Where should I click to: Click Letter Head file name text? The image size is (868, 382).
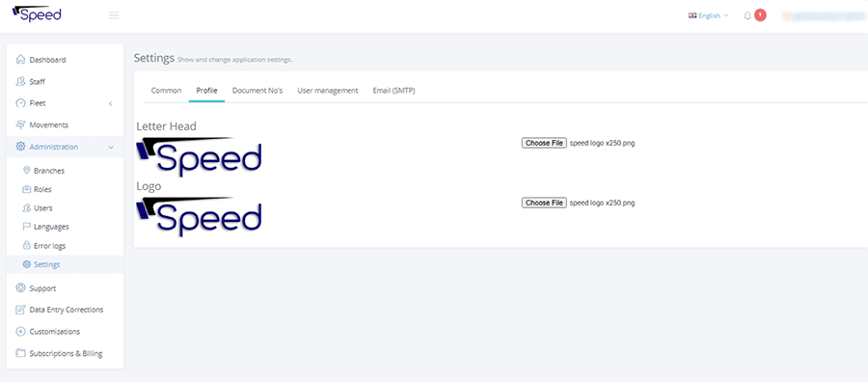point(602,143)
